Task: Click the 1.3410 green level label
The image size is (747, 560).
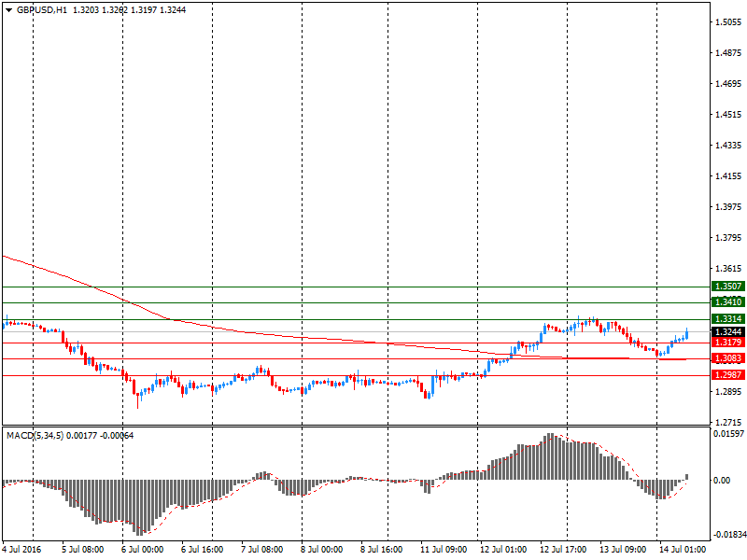Action: click(x=728, y=301)
